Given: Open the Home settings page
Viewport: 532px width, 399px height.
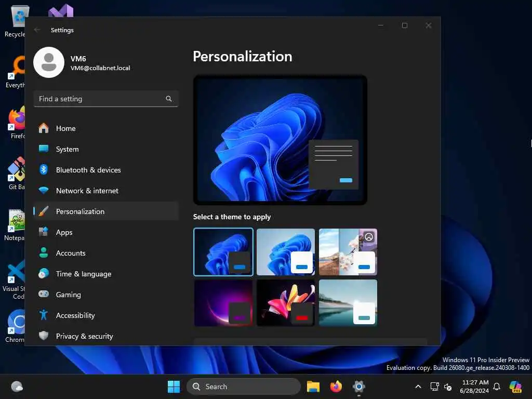Looking at the screenshot, I should pos(106,128).
